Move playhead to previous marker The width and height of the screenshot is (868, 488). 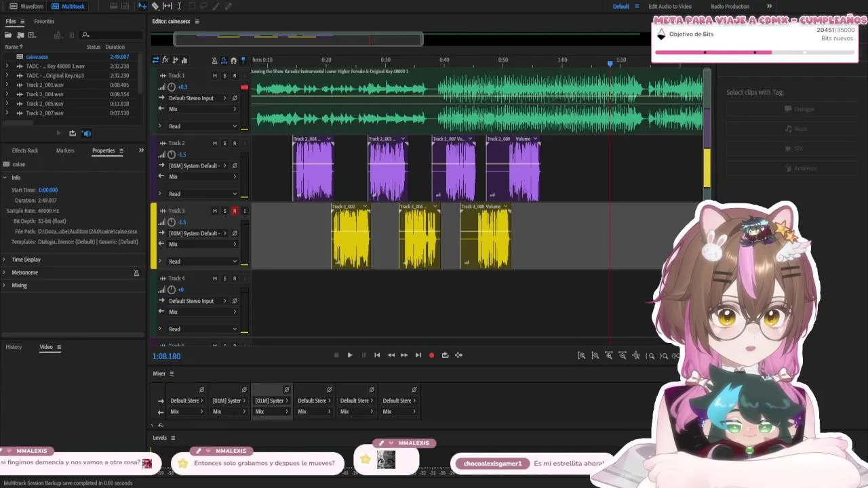click(377, 355)
